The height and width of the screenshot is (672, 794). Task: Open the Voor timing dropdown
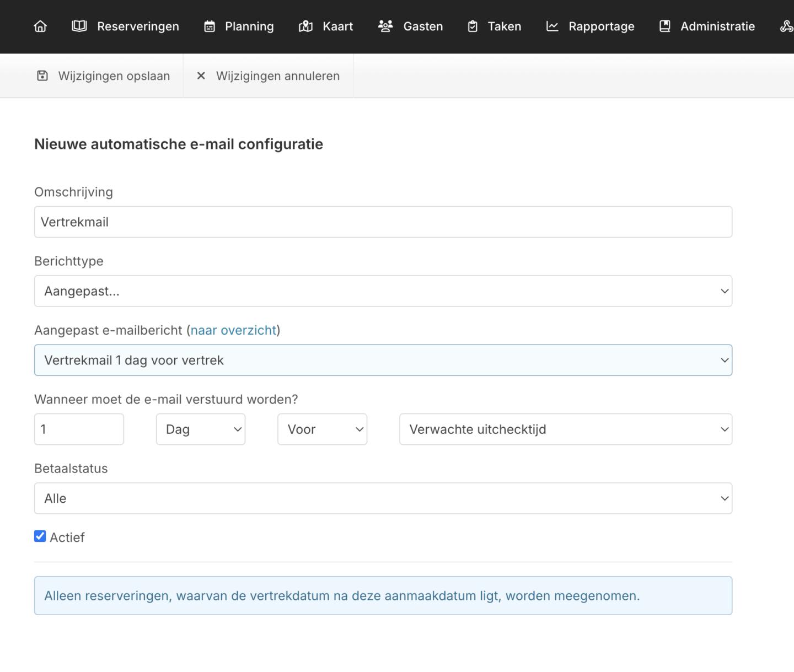322,429
